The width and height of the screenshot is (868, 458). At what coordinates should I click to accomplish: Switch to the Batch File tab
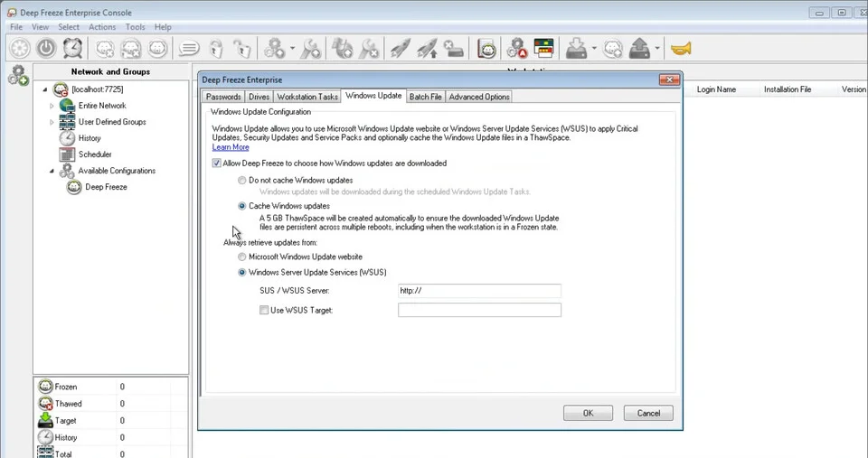point(425,97)
